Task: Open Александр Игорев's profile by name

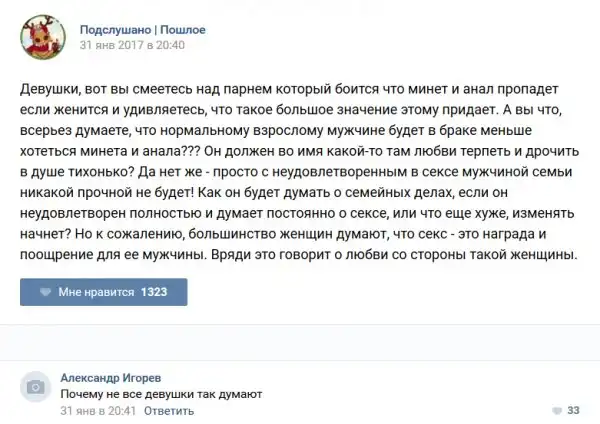Action: click(x=109, y=379)
